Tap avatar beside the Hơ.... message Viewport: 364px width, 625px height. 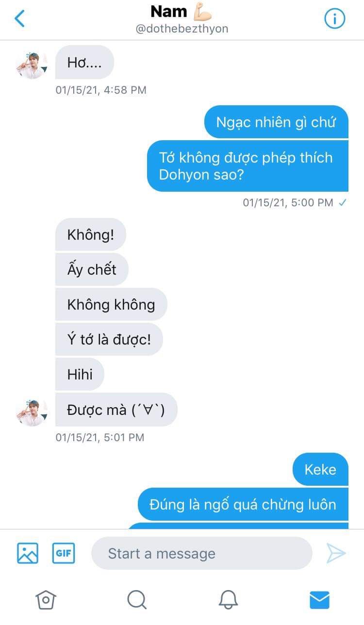(x=32, y=64)
